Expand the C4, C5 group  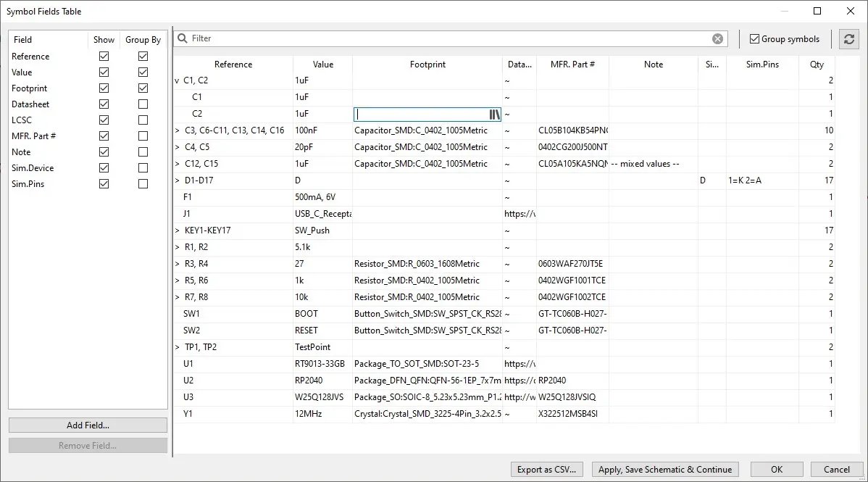click(177, 147)
